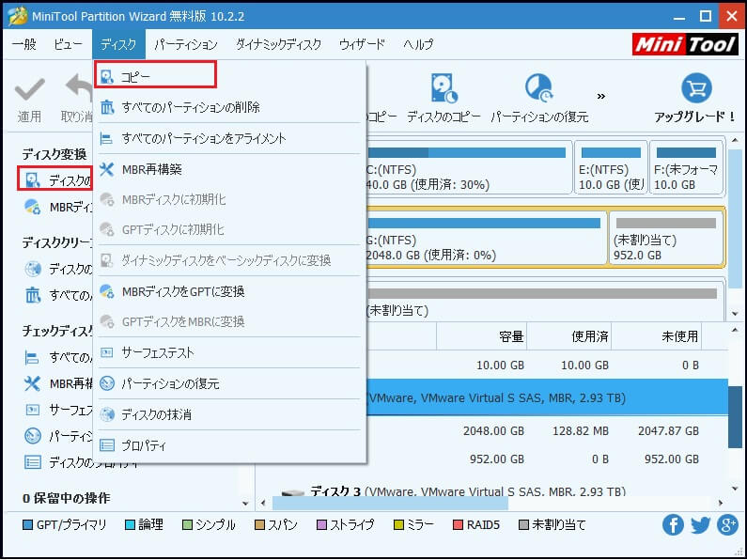Viewport: 747px width, 560px height.
Task: Click wrench icon beside MBR再構築 in menu
Action: [x=107, y=169]
